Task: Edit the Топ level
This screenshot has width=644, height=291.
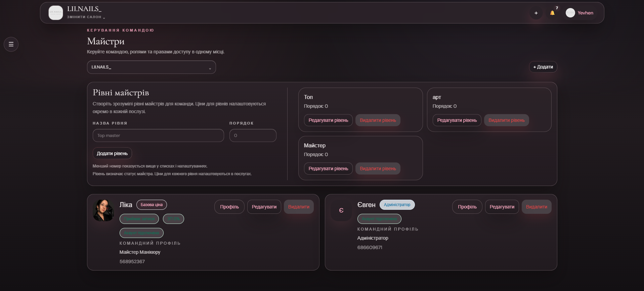Action: tap(328, 120)
